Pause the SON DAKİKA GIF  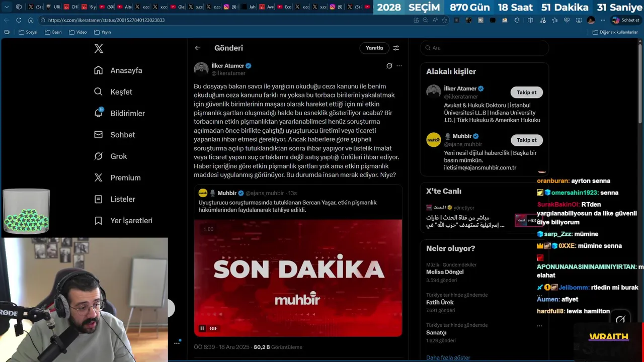(202, 328)
